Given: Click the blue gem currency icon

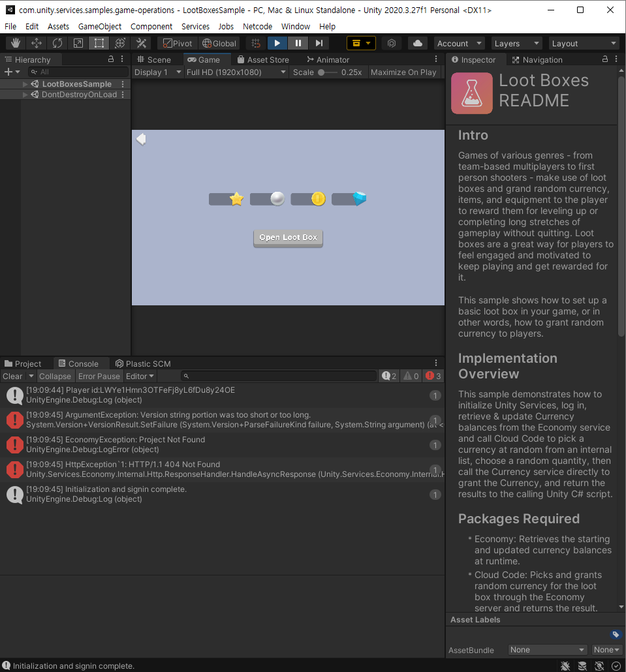Looking at the screenshot, I should click(x=359, y=198).
